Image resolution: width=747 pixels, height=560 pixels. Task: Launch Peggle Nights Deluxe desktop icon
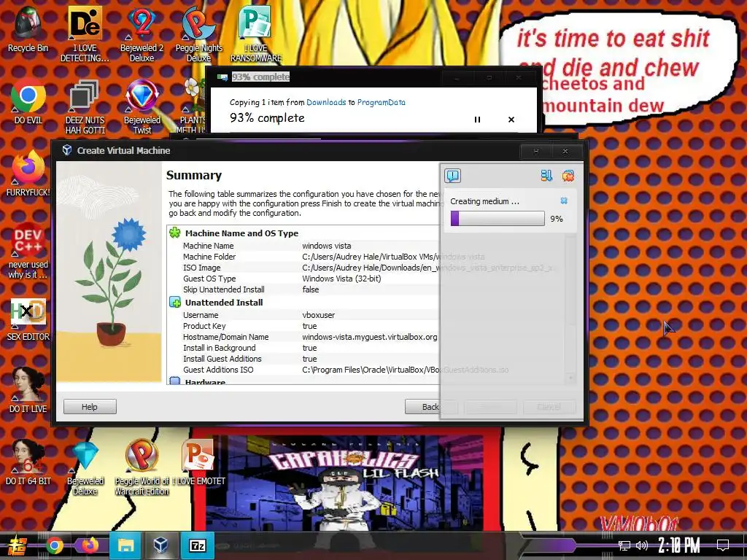coord(198,34)
